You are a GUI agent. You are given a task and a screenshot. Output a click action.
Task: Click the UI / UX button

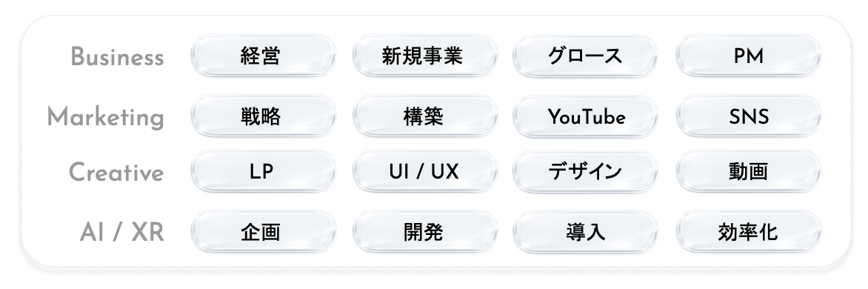[x=424, y=172]
